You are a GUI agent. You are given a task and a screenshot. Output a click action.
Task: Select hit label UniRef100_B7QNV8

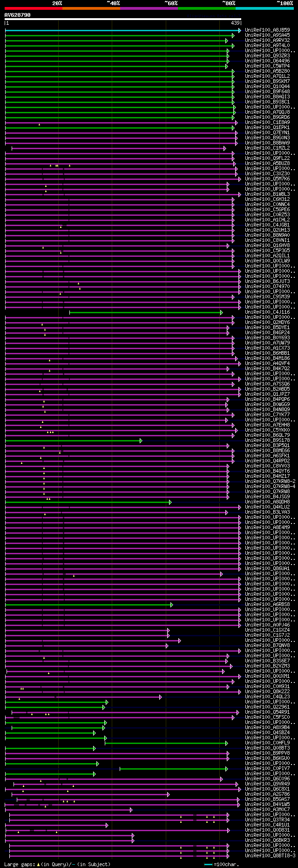click(x=267, y=646)
